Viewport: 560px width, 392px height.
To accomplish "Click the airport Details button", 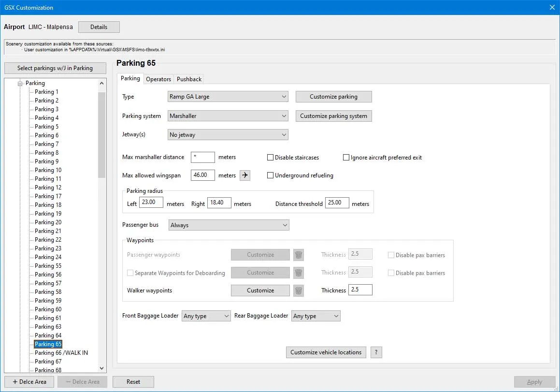I will [x=99, y=27].
